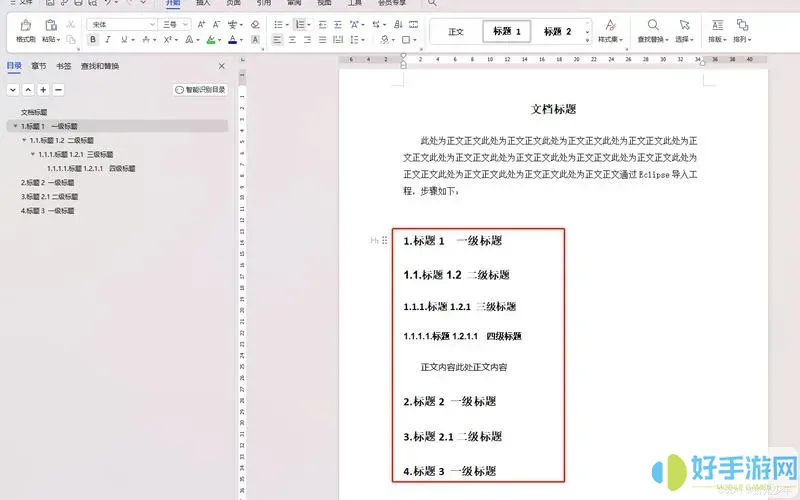Click the first-line indent marker on ruler
This screenshot has width=800, height=500.
[403, 55]
